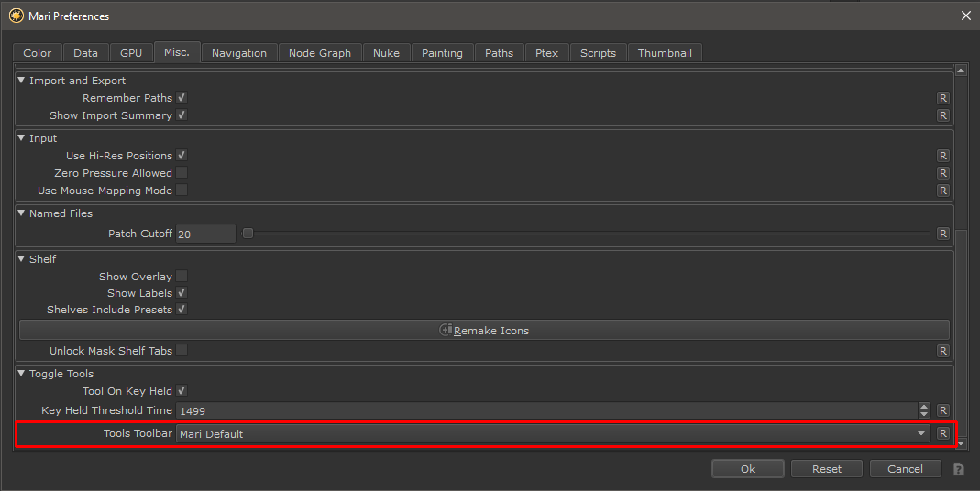Screen dimensions: 980x491
Task: Toggle the Show Overlay checkbox
Action: coord(182,277)
